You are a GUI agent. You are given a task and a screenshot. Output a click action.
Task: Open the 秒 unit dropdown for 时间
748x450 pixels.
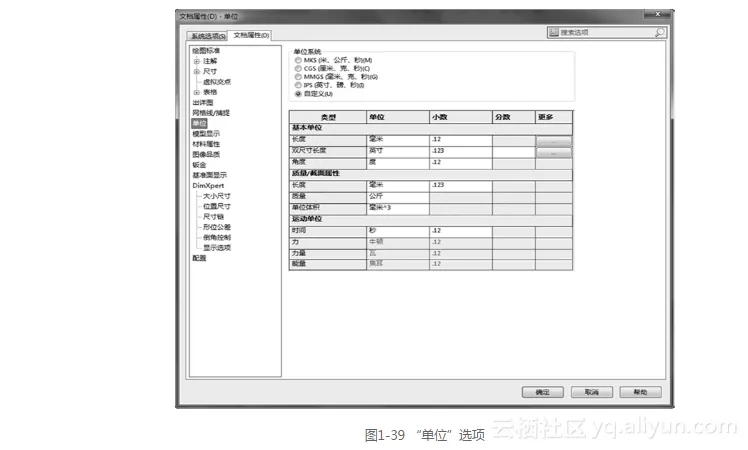click(398, 230)
